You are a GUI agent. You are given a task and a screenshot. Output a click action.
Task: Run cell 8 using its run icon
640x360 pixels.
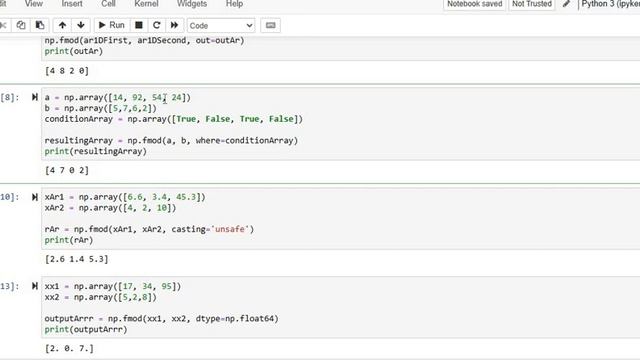35,97
